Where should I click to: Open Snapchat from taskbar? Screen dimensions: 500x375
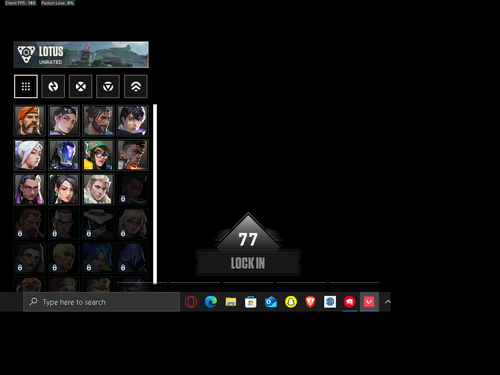[291, 302]
